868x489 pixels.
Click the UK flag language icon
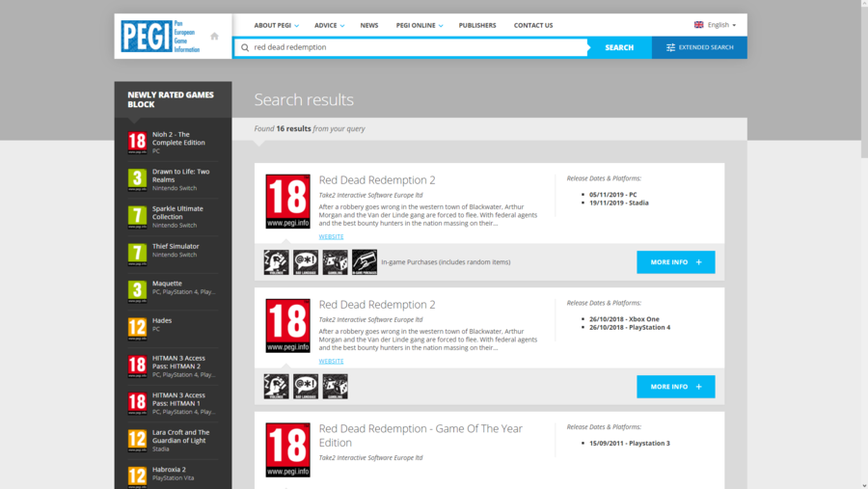tap(698, 25)
